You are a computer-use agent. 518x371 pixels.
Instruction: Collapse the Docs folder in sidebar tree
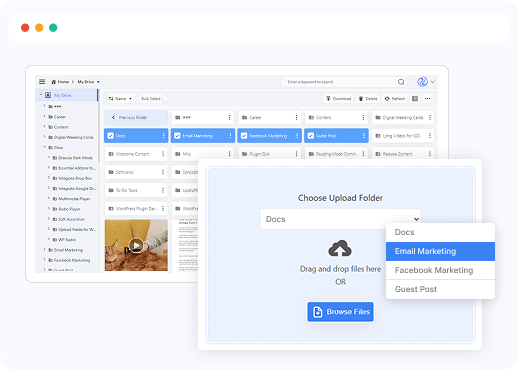pyautogui.click(x=44, y=147)
